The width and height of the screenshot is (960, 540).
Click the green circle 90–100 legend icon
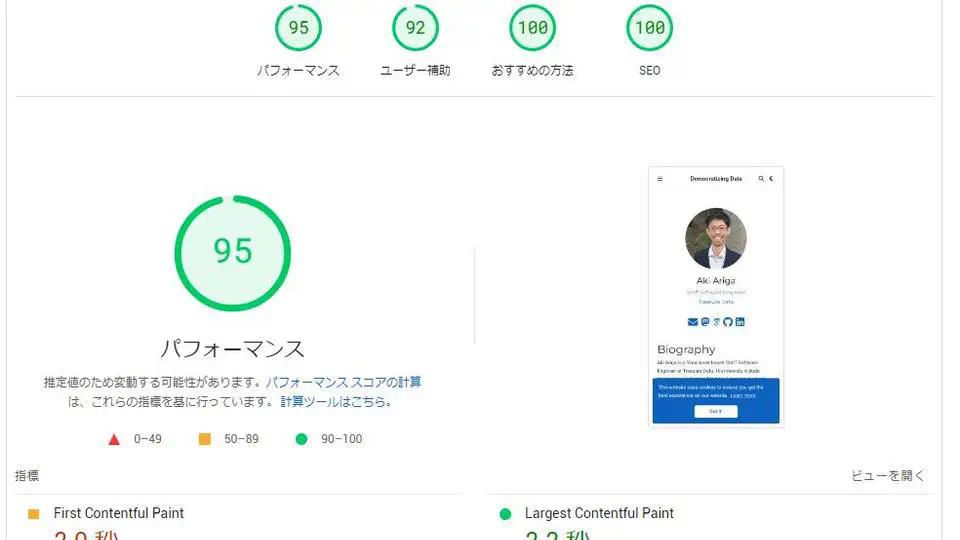[x=301, y=439]
